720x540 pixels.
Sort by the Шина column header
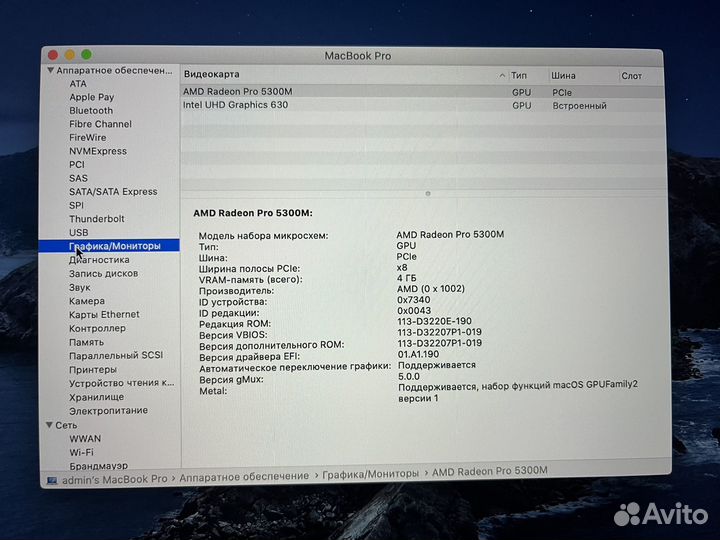click(563, 76)
